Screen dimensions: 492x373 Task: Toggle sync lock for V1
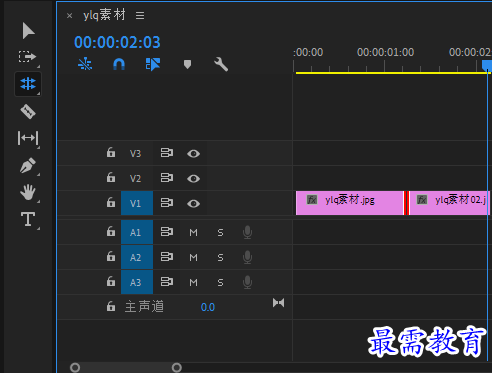(167, 203)
